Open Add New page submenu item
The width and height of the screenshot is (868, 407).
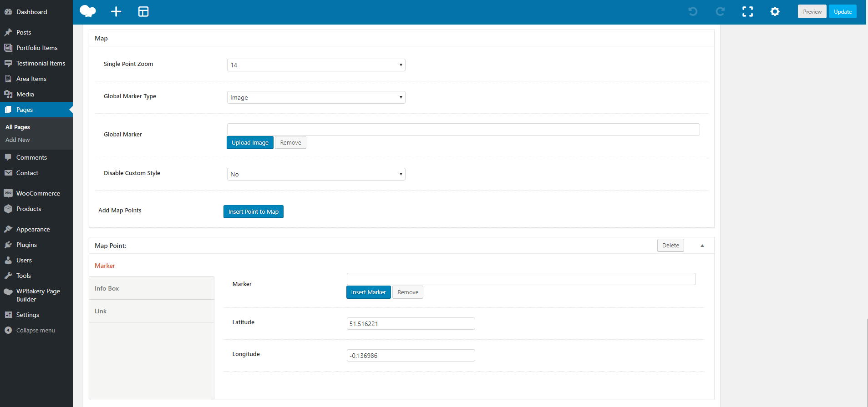click(x=18, y=140)
